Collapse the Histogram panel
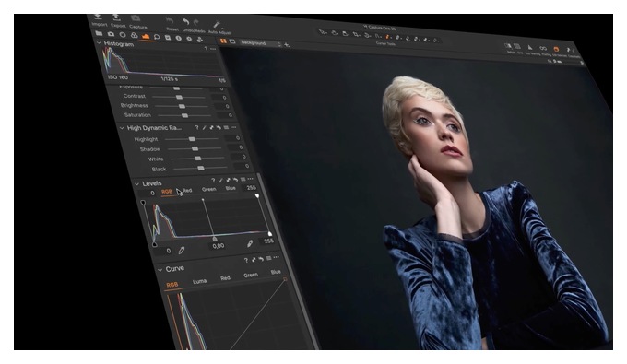This screenshot has width=627, height=364. (x=99, y=42)
